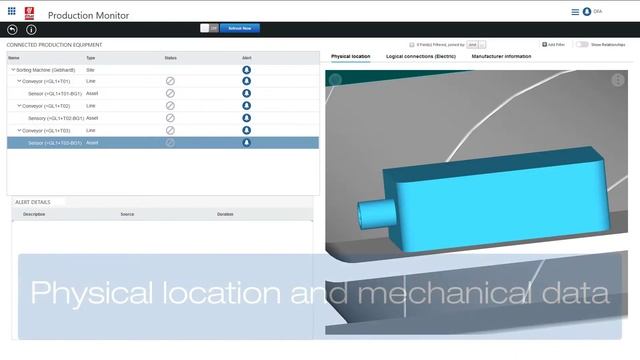Click the Refresh Now button
The height and width of the screenshot is (360, 640).
(x=240, y=28)
